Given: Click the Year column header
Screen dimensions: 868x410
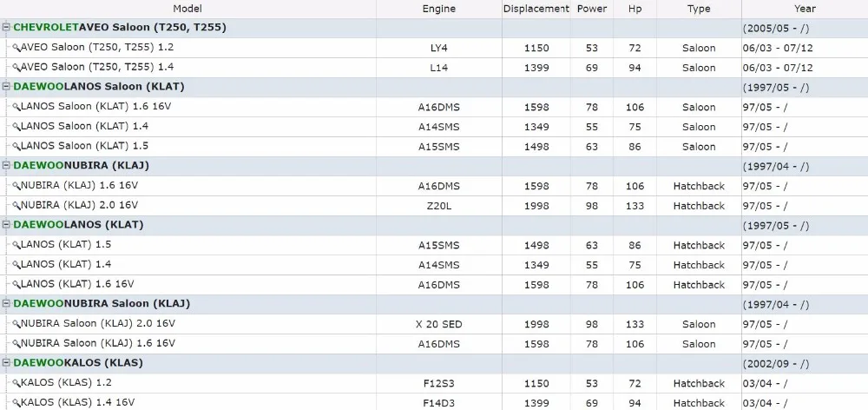Looking at the screenshot, I should click(x=805, y=9).
